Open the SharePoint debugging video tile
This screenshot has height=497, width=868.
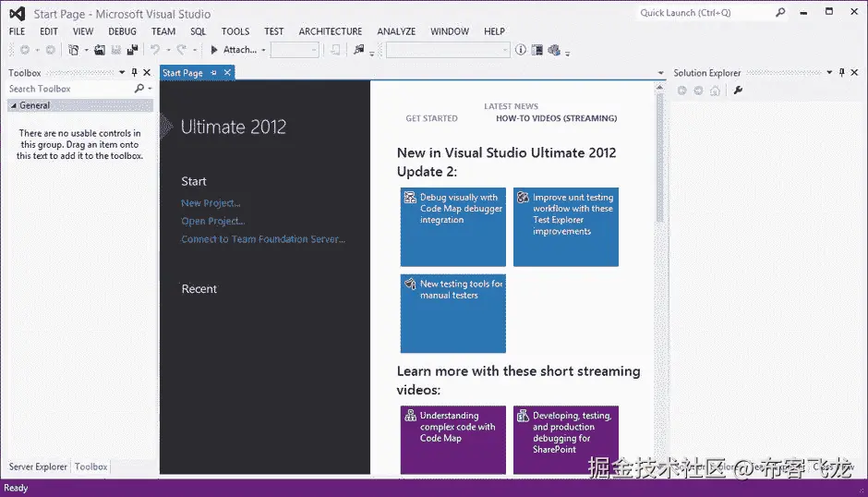click(566, 440)
